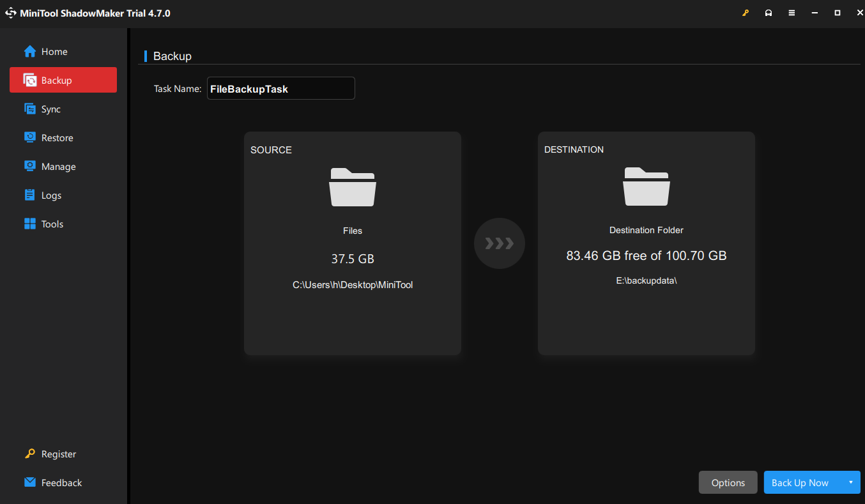Click the Register key icon in sidebar
865x504 pixels.
pos(30,454)
